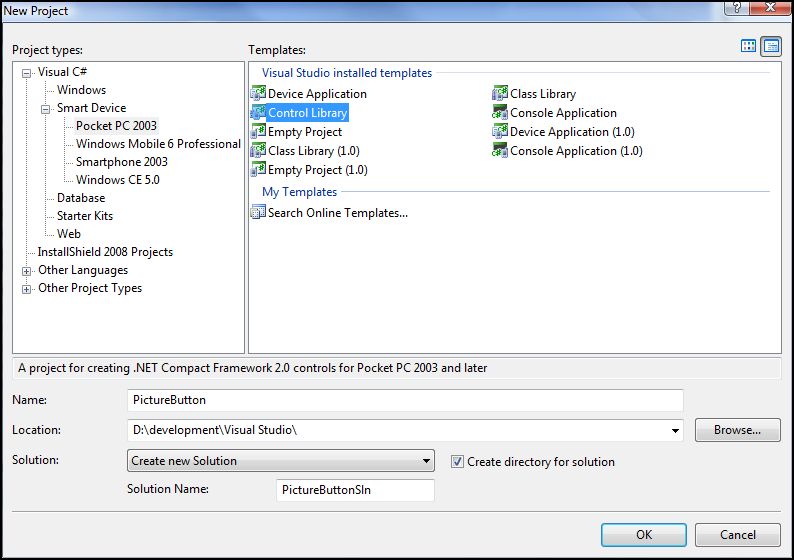Click the Class Library (1.0) template icon
Screen dimensions: 794x560
click(258, 150)
